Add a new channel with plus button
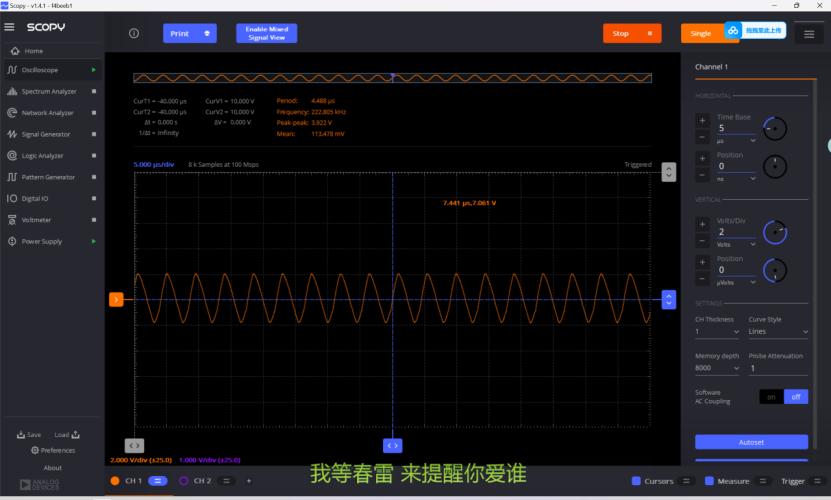Image resolution: width=831 pixels, height=500 pixels. [x=249, y=481]
